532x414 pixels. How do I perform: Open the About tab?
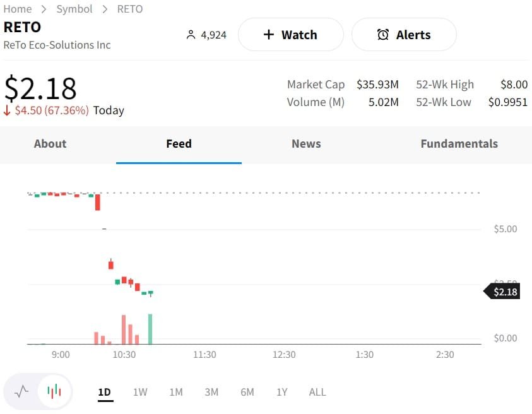[50, 144]
